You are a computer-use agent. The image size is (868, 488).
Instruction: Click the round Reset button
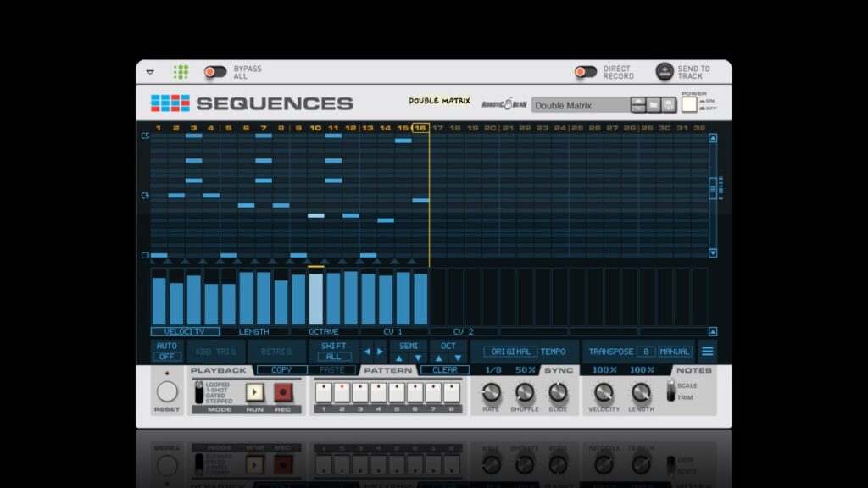tap(167, 391)
